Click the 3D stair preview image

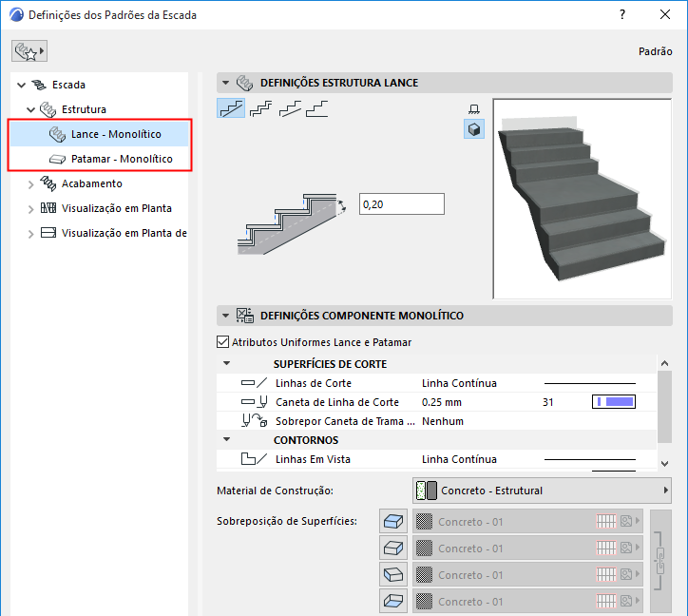pos(582,199)
